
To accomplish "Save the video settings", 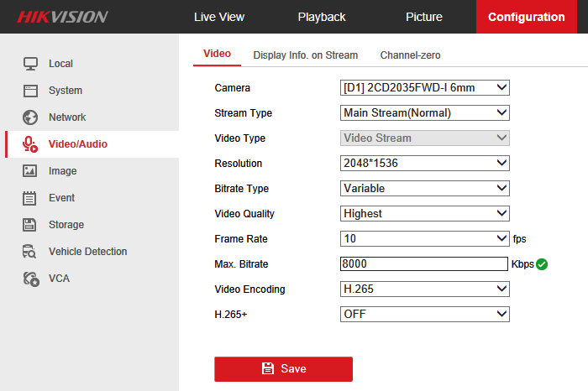I will pos(284,369).
